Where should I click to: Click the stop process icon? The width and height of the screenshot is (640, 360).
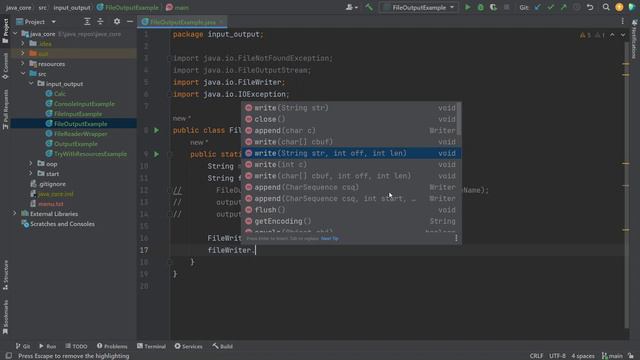coord(507,7)
